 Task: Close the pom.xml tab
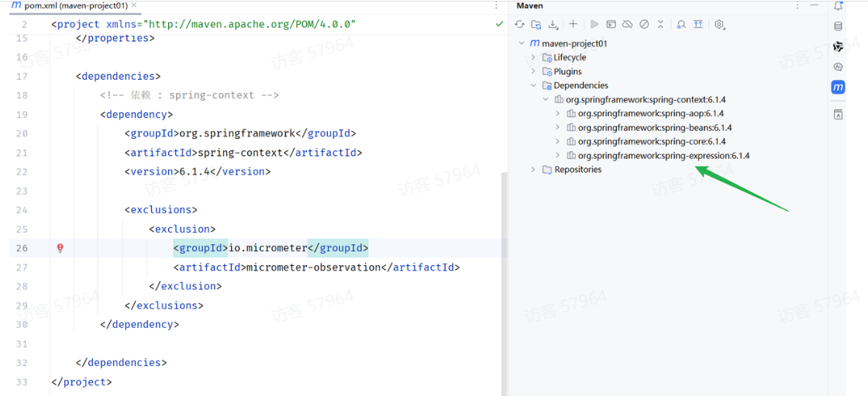134,5
